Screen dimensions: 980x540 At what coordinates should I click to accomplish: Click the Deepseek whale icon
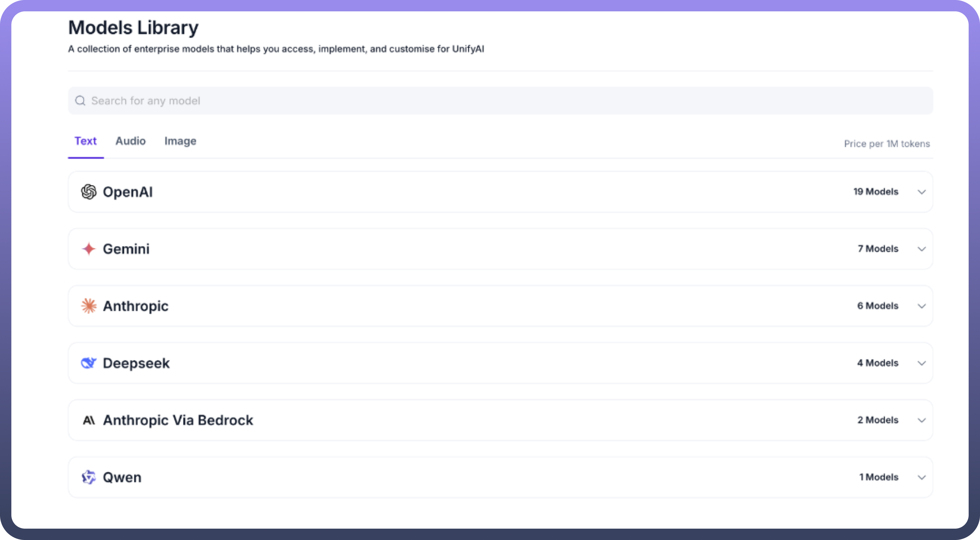click(x=89, y=363)
